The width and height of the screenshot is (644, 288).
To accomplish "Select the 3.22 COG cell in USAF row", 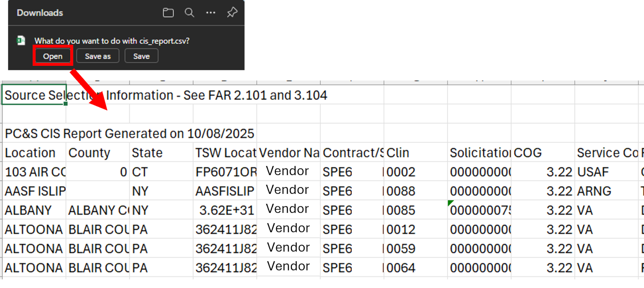I will tap(543, 172).
